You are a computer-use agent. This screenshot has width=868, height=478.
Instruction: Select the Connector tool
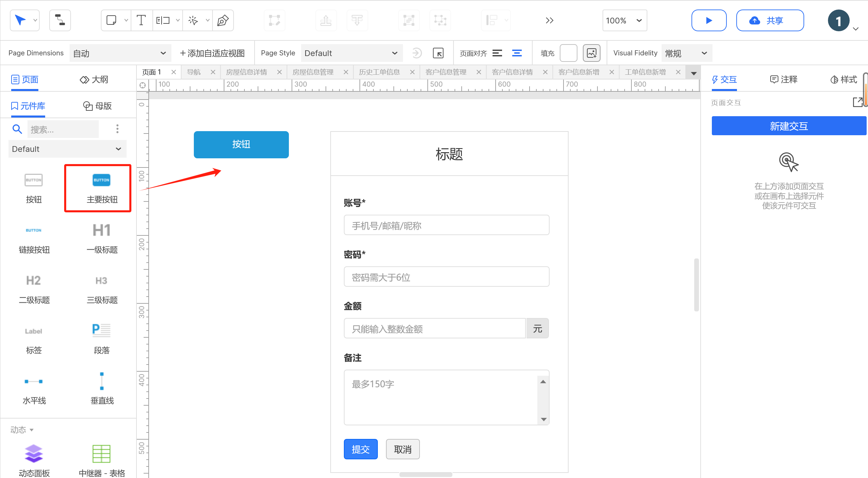coord(60,20)
